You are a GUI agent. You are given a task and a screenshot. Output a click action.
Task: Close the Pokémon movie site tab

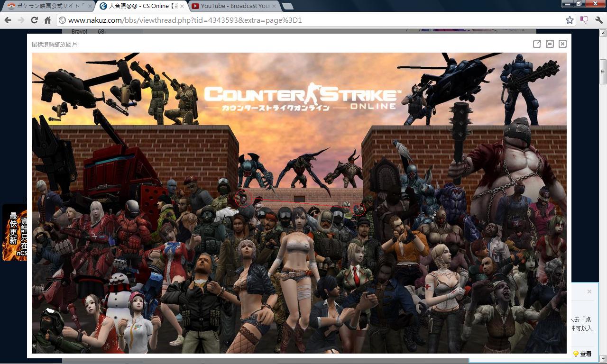coord(90,6)
